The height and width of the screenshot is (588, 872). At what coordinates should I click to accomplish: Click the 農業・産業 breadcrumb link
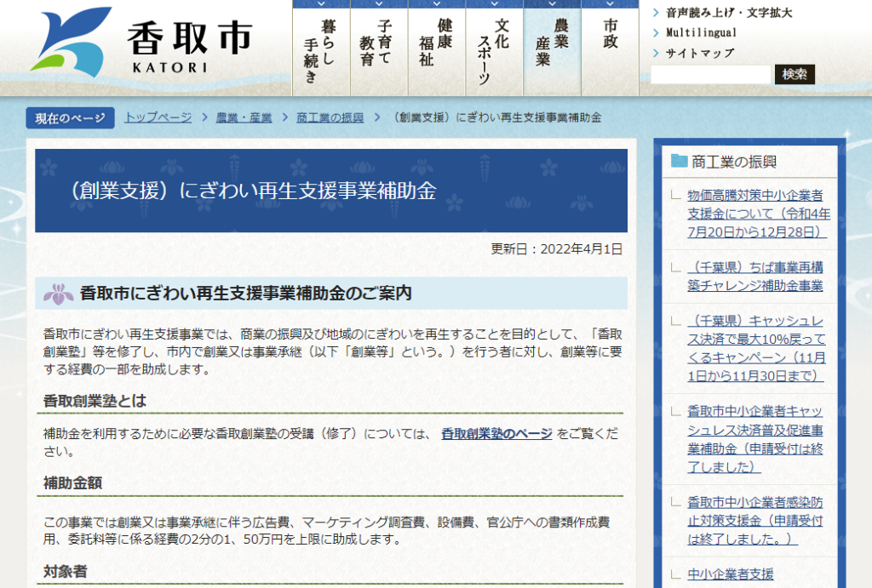click(x=244, y=117)
